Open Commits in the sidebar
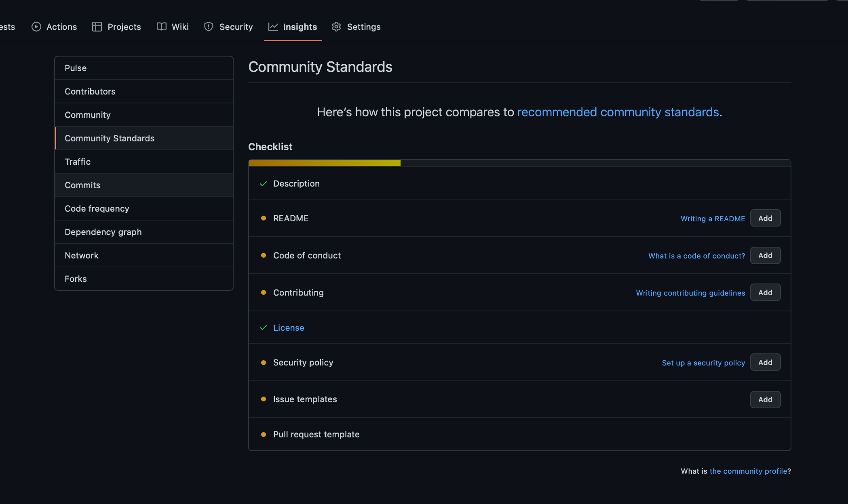This screenshot has width=848, height=504. click(144, 185)
